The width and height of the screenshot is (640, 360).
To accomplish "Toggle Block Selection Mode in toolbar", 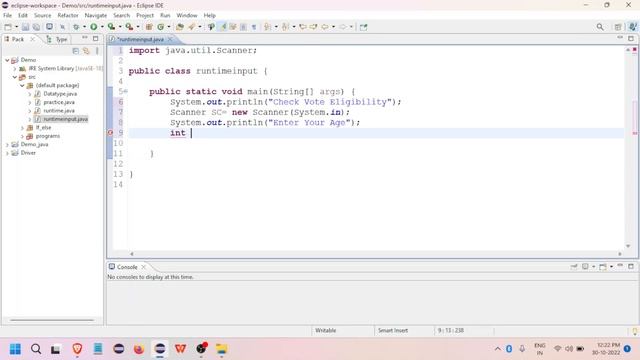I will pyautogui.click(x=243, y=27).
